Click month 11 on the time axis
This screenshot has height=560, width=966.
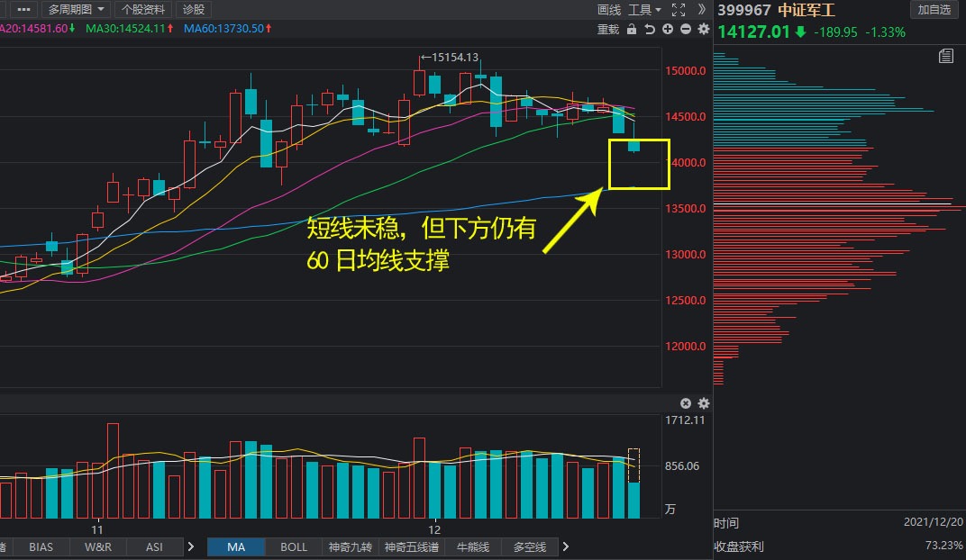click(x=96, y=529)
